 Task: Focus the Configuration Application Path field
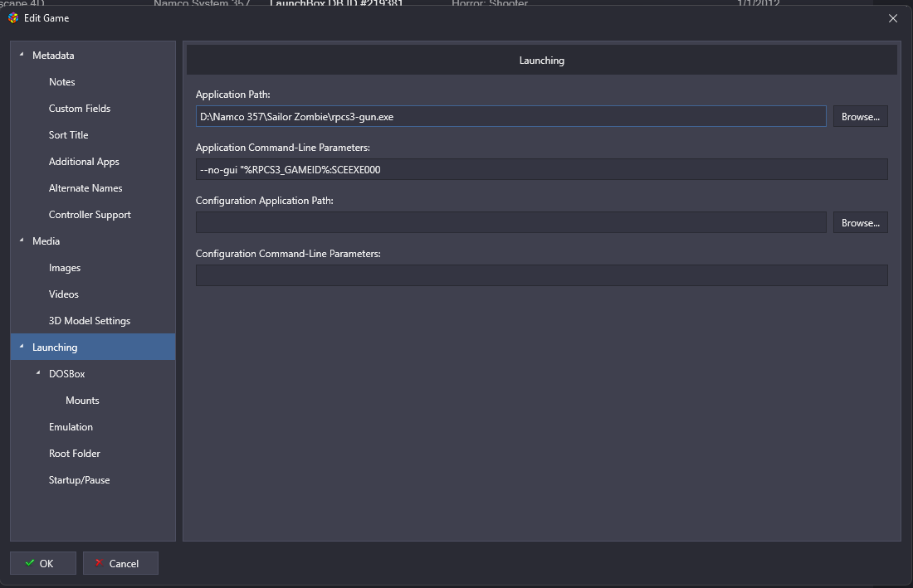pos(510,223)
